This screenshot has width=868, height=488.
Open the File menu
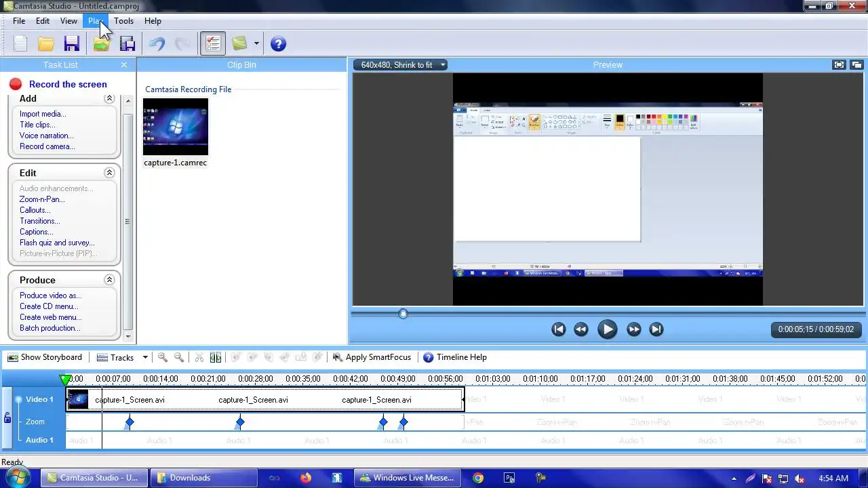19,21
